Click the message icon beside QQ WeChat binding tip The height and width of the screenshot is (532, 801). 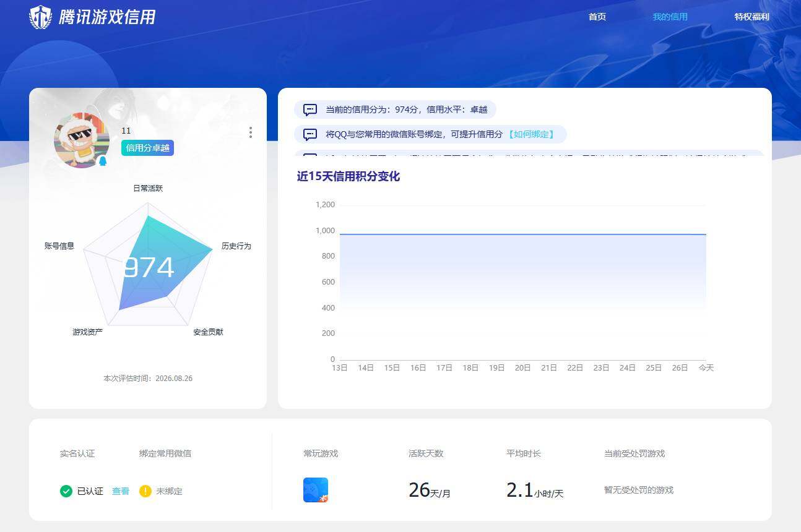(310, 134)
